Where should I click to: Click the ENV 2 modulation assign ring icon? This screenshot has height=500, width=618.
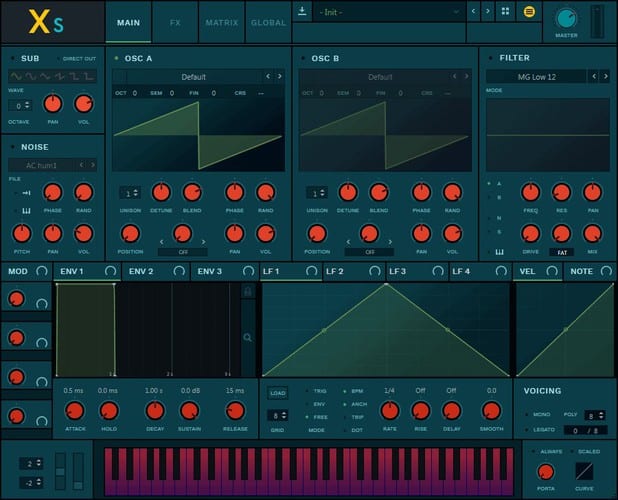(x=179, y=271)
